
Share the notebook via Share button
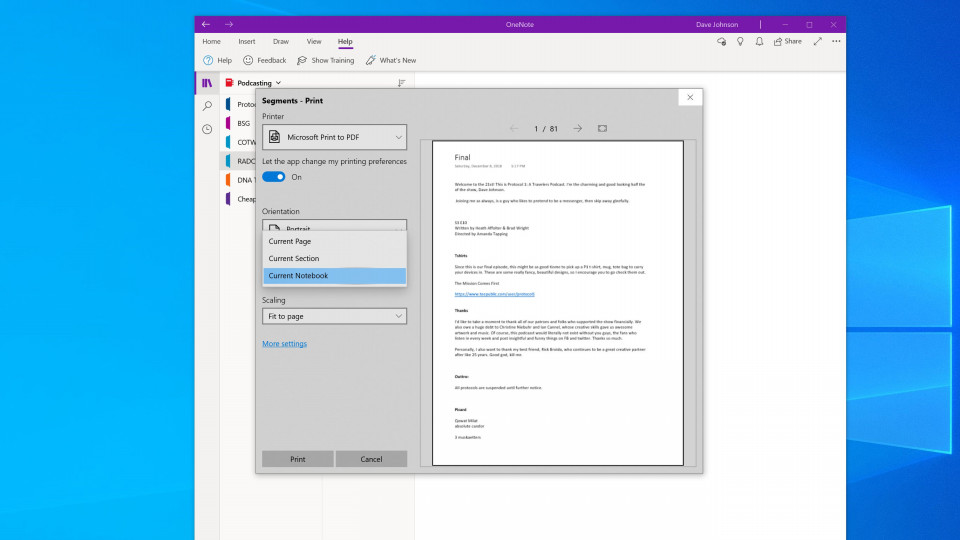pyautogui.click(x=787, y=42)
